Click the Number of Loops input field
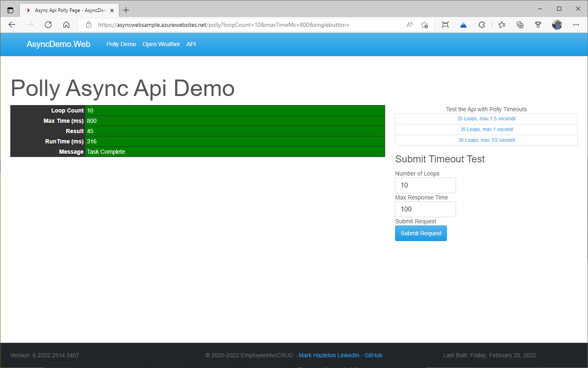This screenshot has width=588, height=368. pyautogui.click(x=425, y=185)
